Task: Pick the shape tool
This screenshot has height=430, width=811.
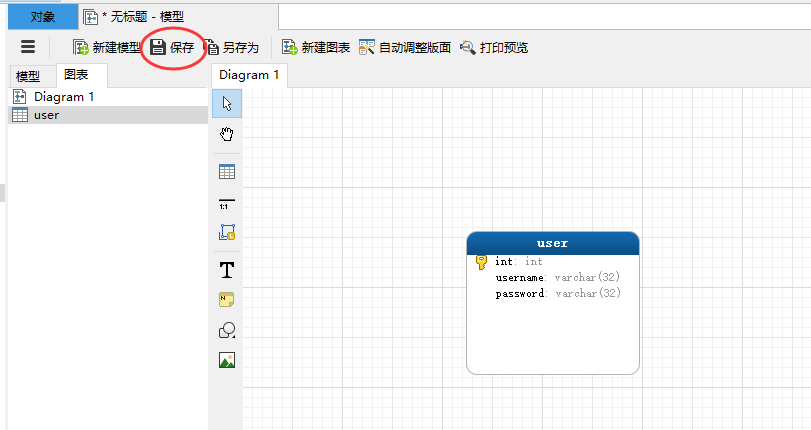Action: point(227,330)
